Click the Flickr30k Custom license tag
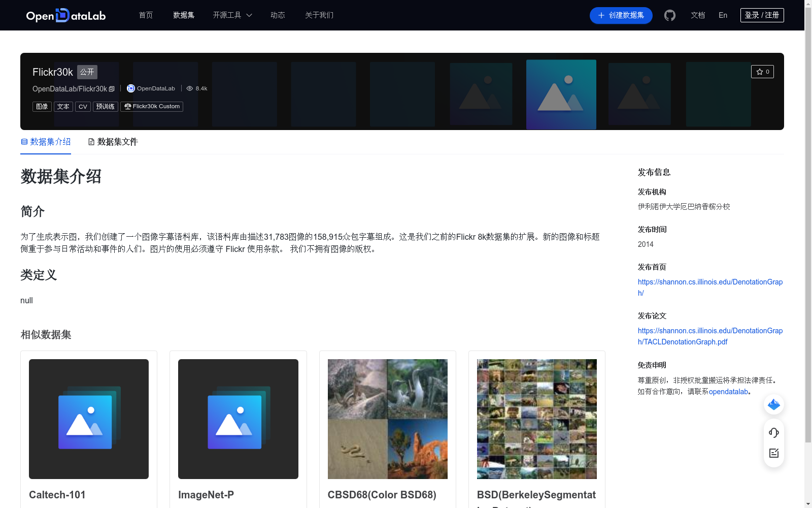Viewport: 812px width, 508px height. (x=152, y=107)
